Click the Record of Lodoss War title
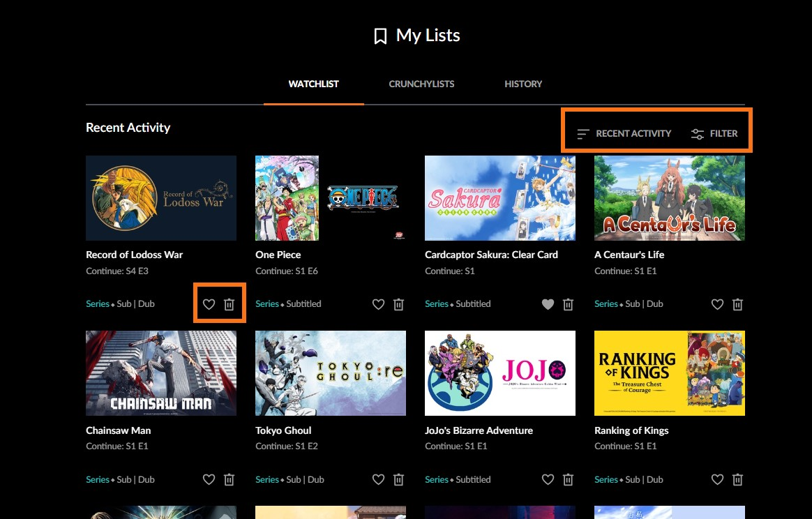Image resolution: width=812 pixels, height=519 pixels. (134, 255)
